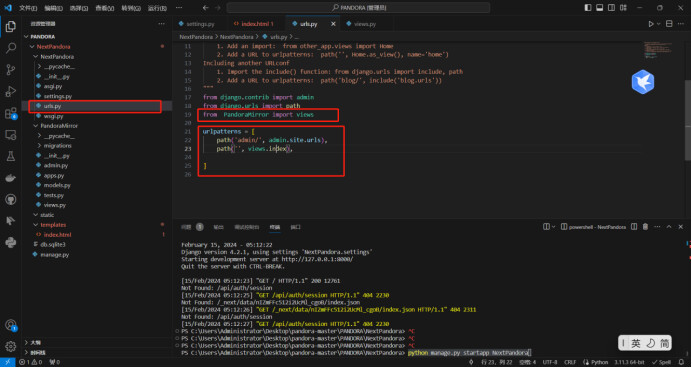Switch to the 问题 (Problems) panel tab
Viewport: 692px width, 368px height.
tap(186, 227)
